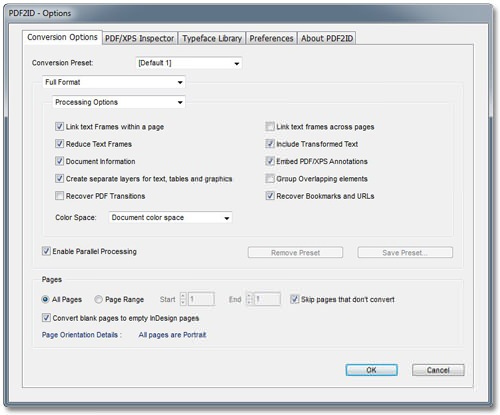Show the About PDF2ID tab

pyautogui.click(x=327, y=38)
